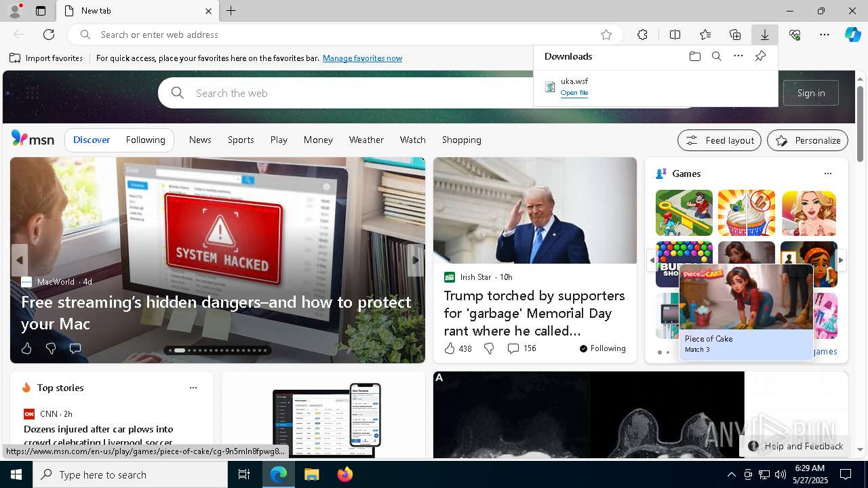Open Edge Settings and more menu
This screenshot has width=868, height=488.
[825, 35]
